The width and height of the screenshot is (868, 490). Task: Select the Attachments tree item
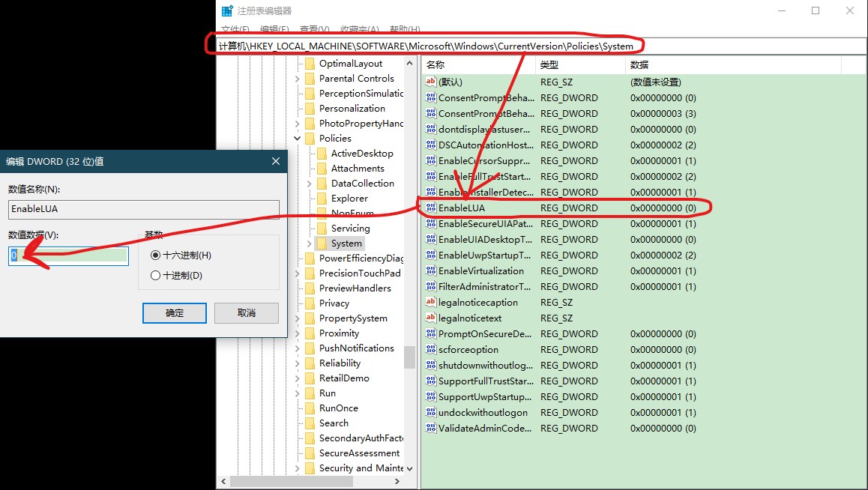(x=358, y=168)
